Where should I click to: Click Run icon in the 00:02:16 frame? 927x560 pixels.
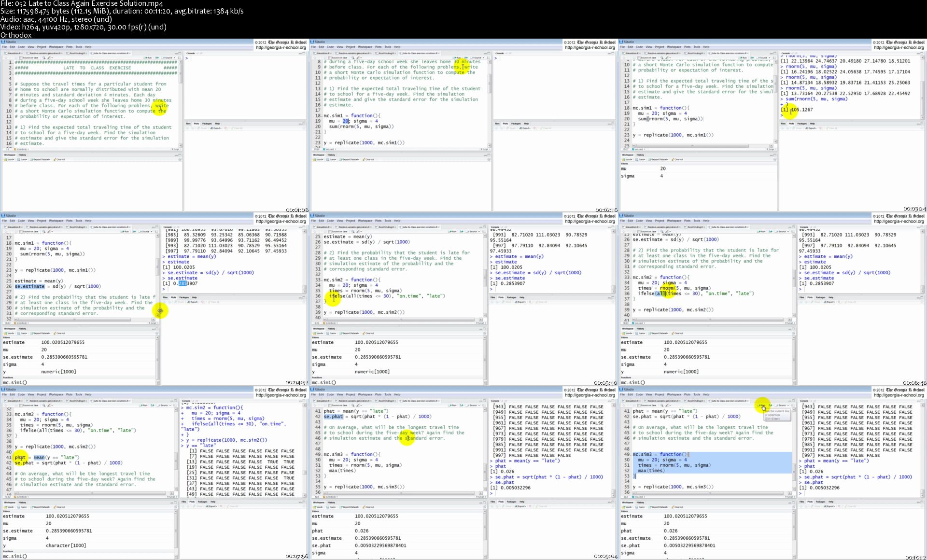[x=455, y=57]
